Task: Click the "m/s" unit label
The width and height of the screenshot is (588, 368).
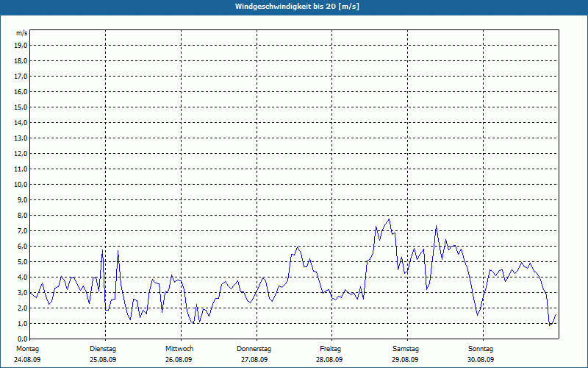Action: [22, 33]
